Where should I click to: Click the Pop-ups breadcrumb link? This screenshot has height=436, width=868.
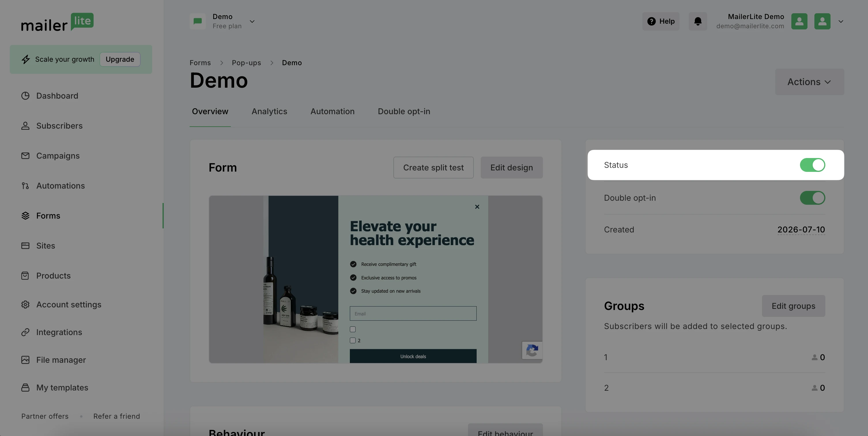[246, 63]
